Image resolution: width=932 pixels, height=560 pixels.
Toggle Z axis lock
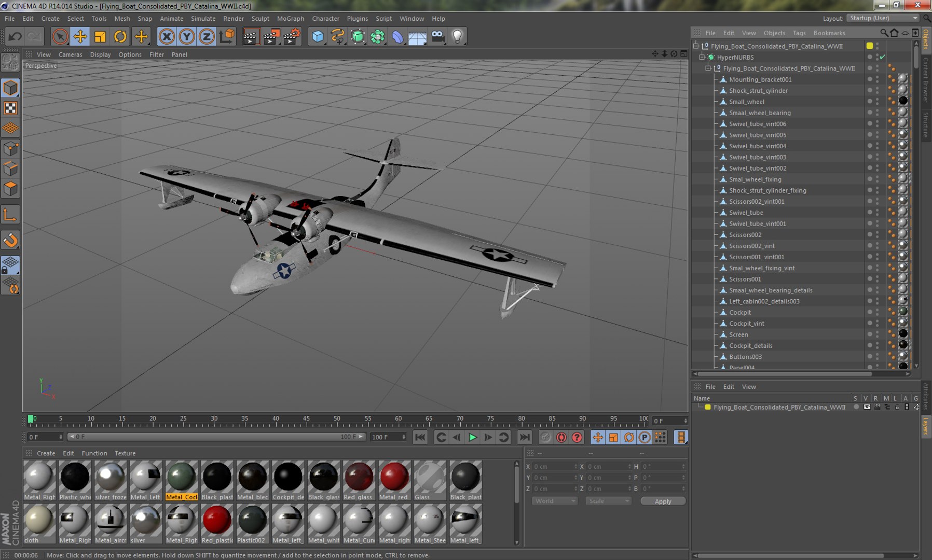pos(207,36)
